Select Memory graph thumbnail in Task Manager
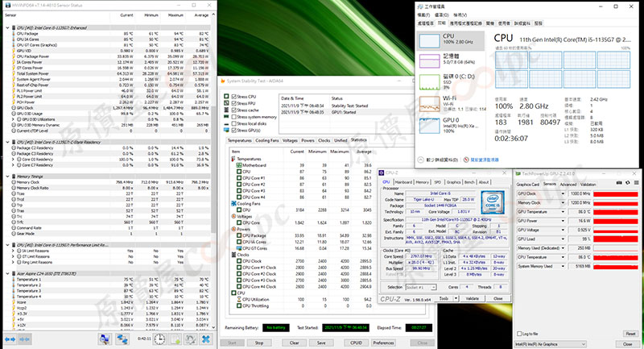 pyautogui.click(x=429, y=61)
